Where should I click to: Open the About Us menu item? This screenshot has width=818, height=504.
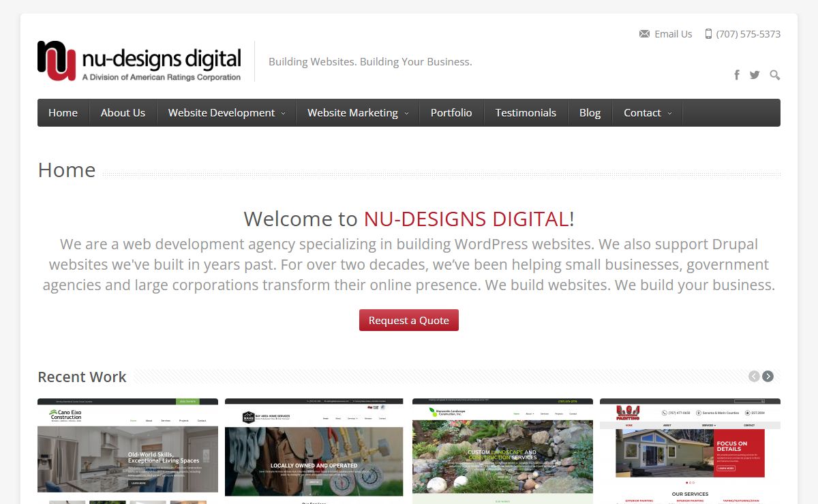pos(123,113)
